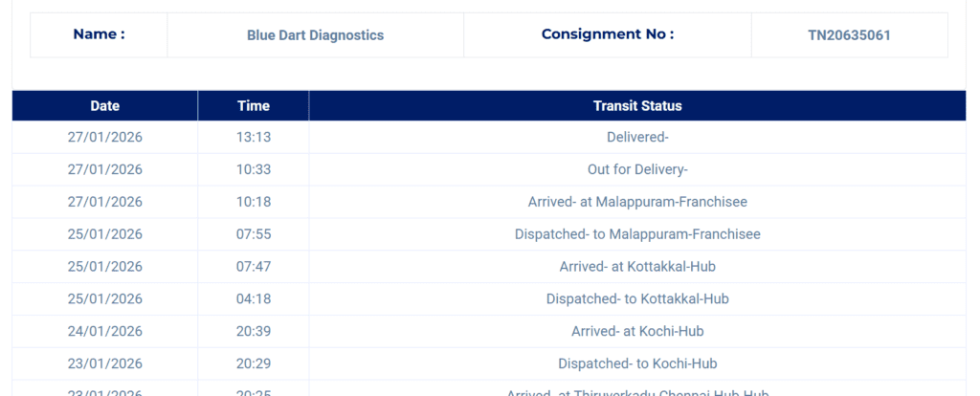Click the 10:33 time cell
980x396 pixels.
(x=254, y=169)
